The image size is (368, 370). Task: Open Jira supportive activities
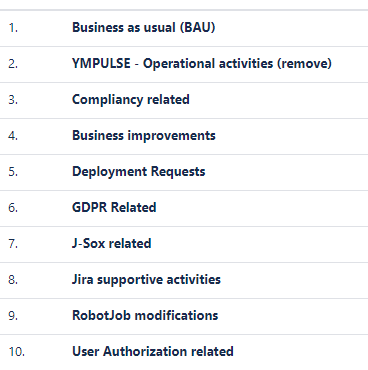point(146,280)
